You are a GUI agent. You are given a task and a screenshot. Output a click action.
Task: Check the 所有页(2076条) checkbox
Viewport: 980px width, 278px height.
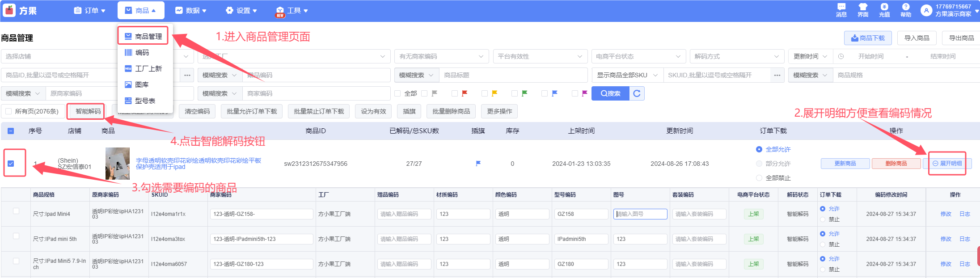coord(8,111)
